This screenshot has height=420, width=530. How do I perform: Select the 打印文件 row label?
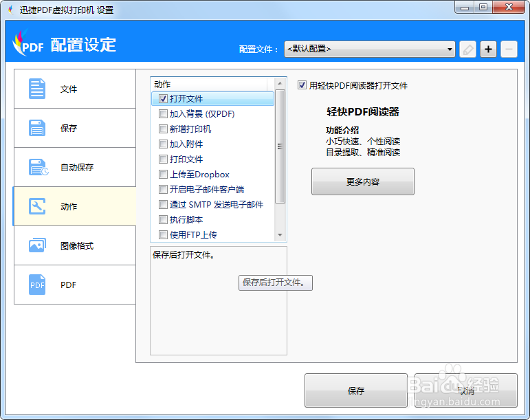[186, 159]
